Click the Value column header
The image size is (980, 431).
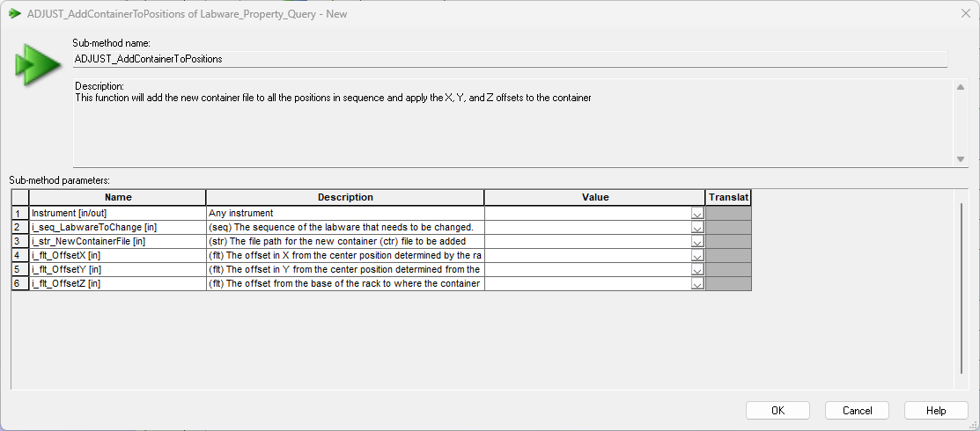coord(594,198)
